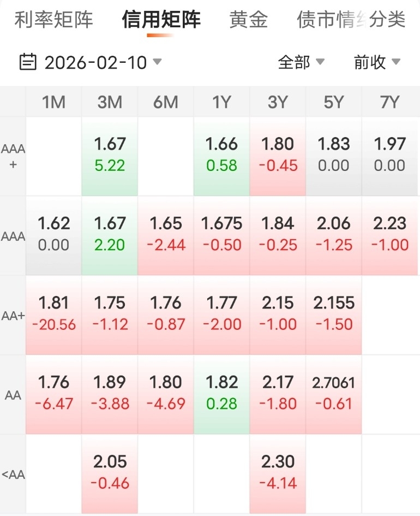
Task: Click the AA 5Y cell showing 2.7061
Action: coord(333,393)
